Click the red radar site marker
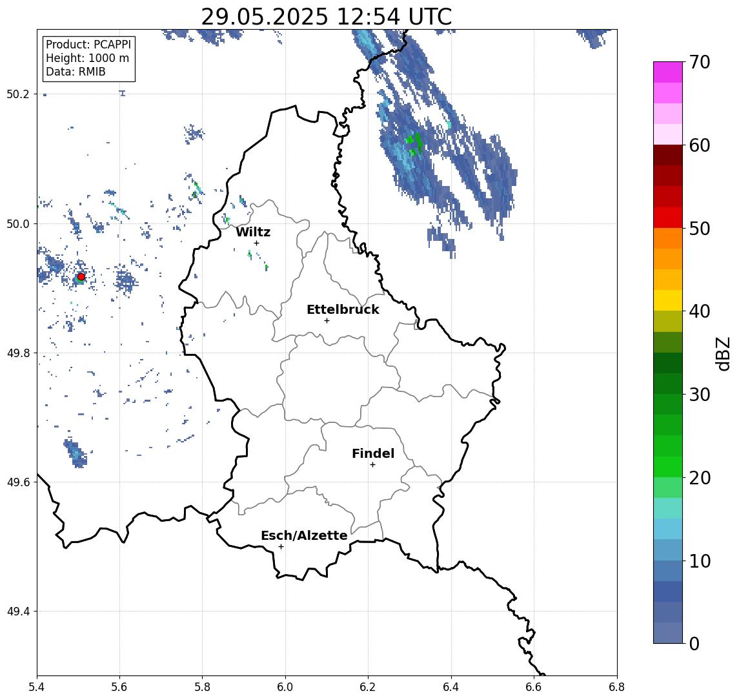This screenshot has height=700, width=739. 81,277
